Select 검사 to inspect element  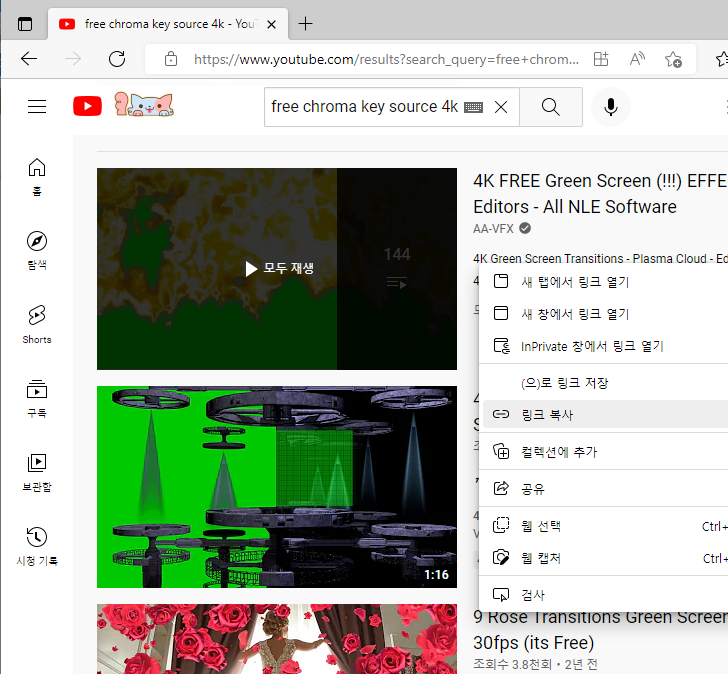pyautogui.click(x=604, y=595)
